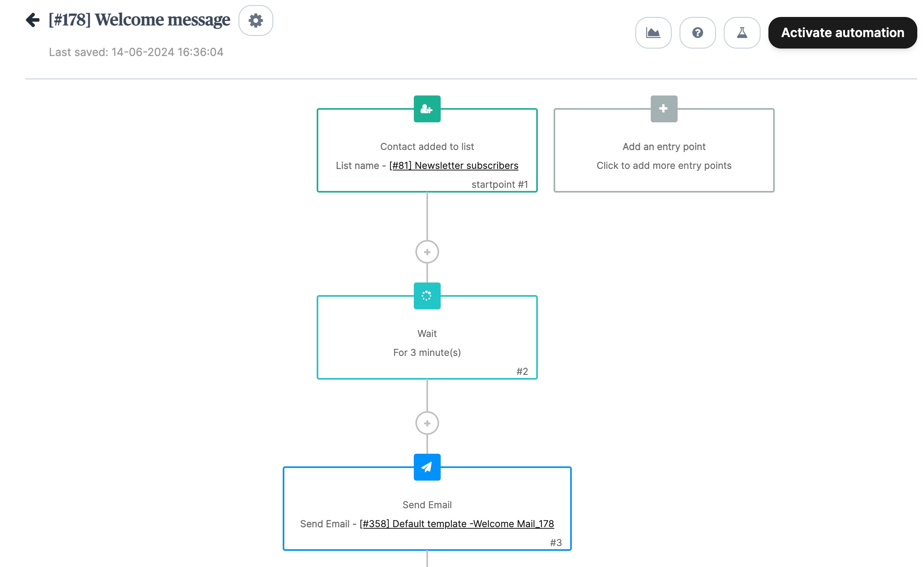Viewport: 924px width, 567px height.
Task: Open the statistics chart icon
Action: coord(653,33)
